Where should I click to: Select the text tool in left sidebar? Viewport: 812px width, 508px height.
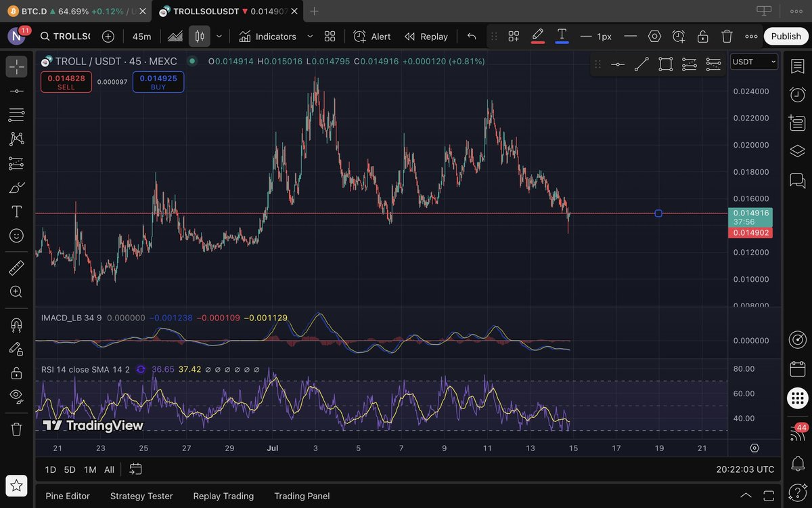pyautogui.click(x=17, y=212)
